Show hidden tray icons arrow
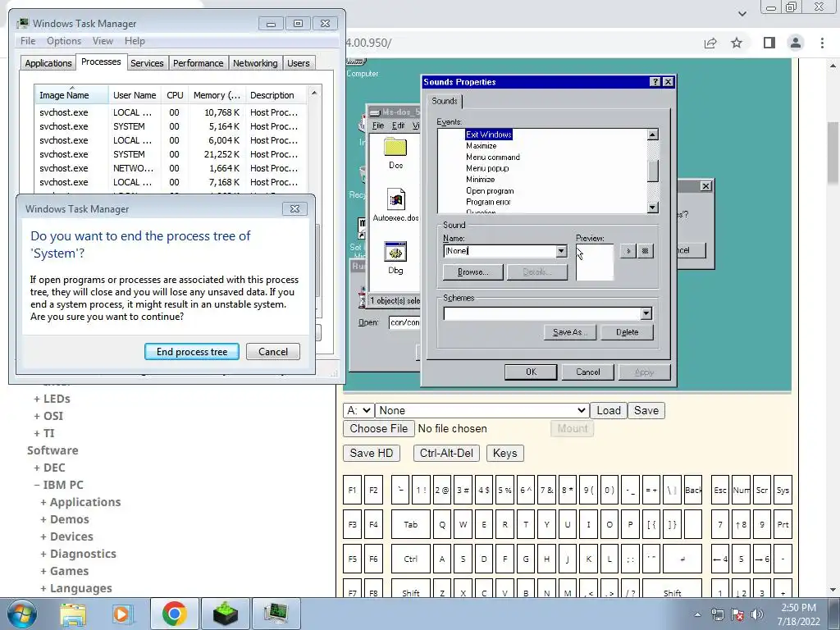The width and height of the screenshot is (840, 630). pyautogui.click(x=697, y=614)
